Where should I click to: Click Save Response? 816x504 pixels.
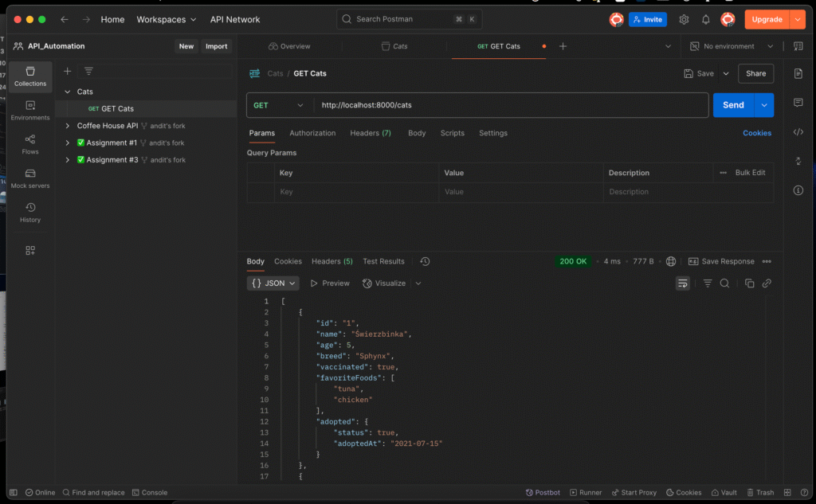click(x=721, y=262)
